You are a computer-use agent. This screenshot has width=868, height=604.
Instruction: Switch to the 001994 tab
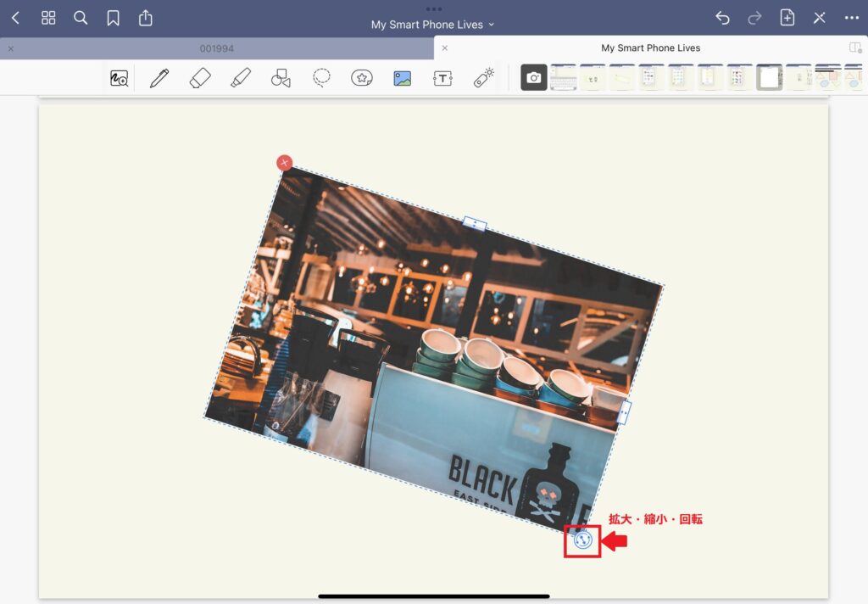(217, 48)
